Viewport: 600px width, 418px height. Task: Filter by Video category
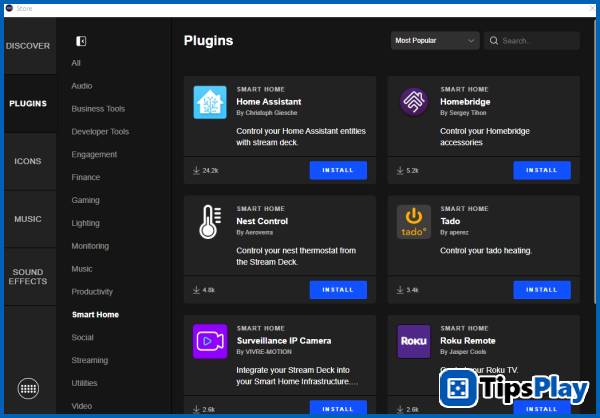click(82, 406)
